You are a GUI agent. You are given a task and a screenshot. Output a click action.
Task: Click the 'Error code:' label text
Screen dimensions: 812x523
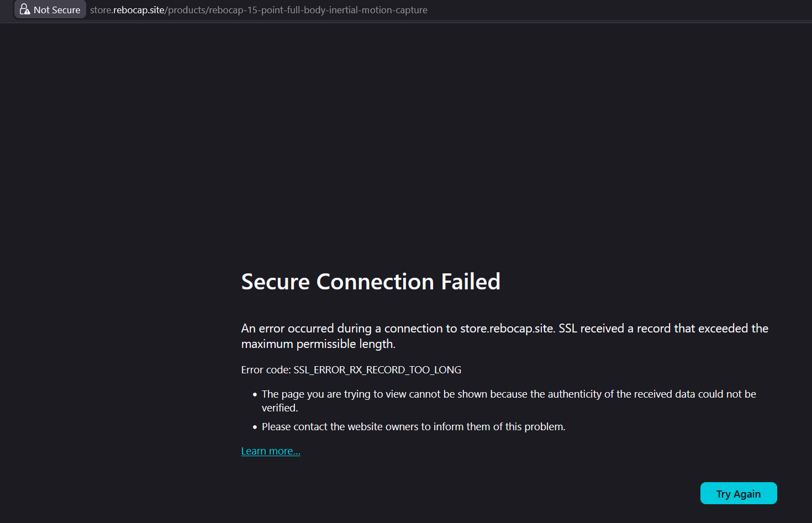pos(266,370)
